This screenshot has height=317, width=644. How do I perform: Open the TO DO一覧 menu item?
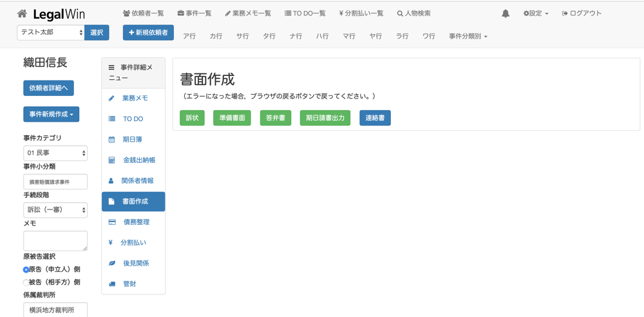tap(305, 14)
